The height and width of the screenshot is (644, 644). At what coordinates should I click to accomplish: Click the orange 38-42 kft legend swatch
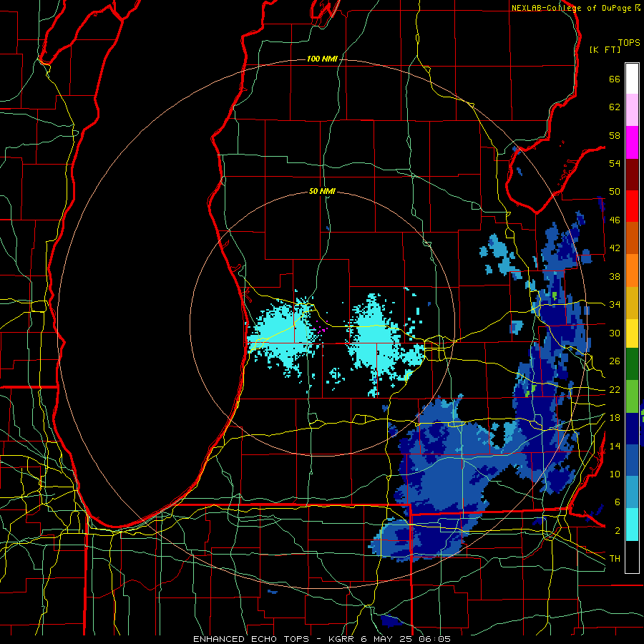pyautogui.click(x=632, y=270)
